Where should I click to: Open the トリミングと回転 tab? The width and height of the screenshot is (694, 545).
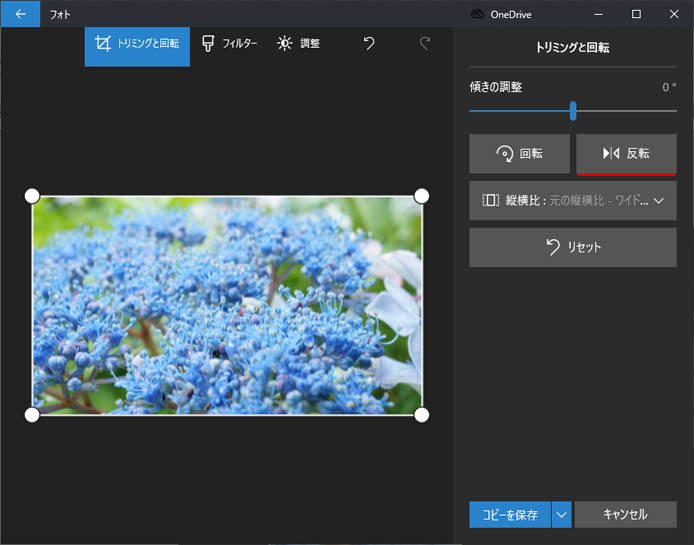[x=137, y=46]
